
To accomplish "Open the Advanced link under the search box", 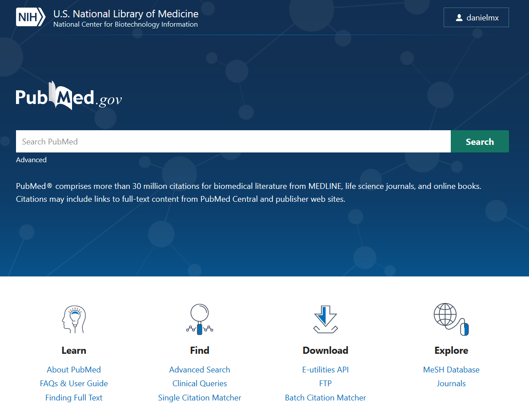I will (x=31, y=160).
